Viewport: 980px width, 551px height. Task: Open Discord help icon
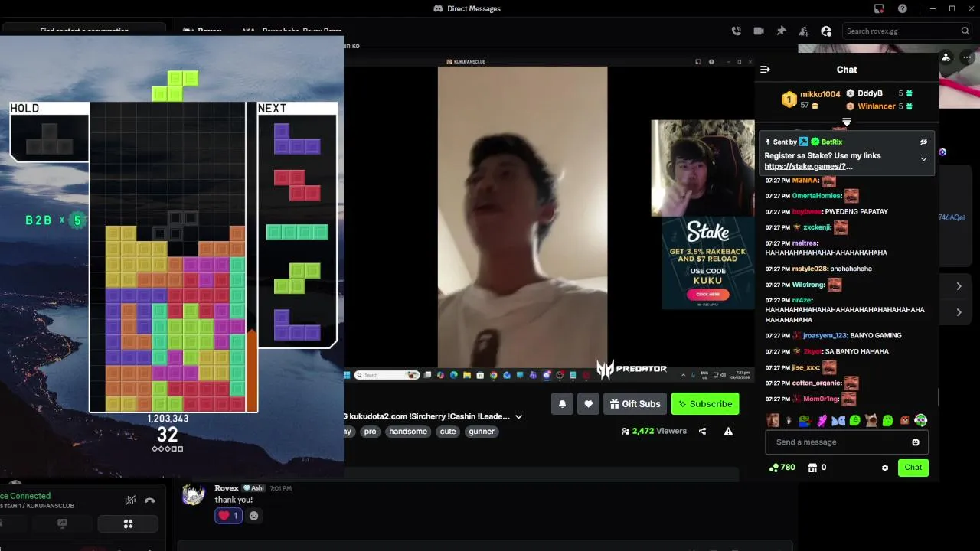(x=903, y=8)
